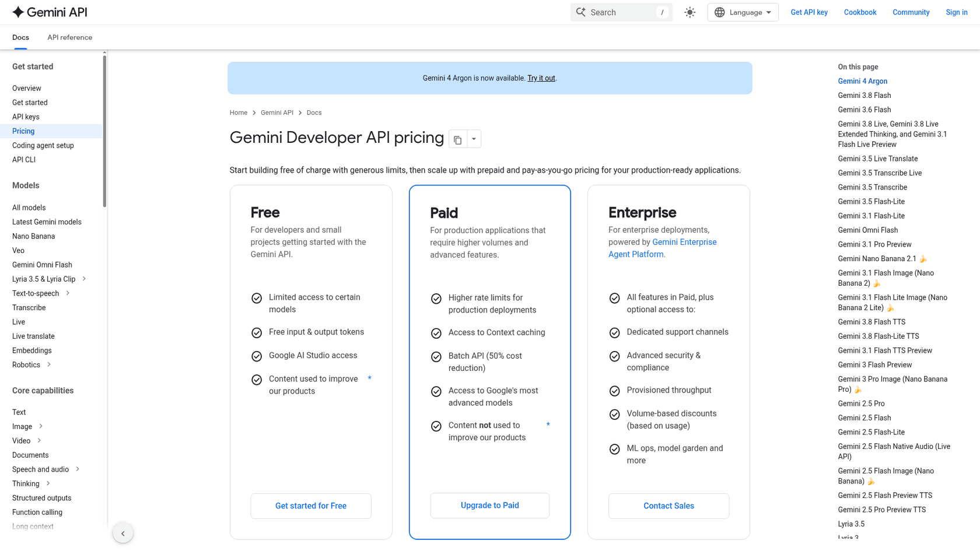
Task: Click the search magnifier icon
Action: point(581,12)
